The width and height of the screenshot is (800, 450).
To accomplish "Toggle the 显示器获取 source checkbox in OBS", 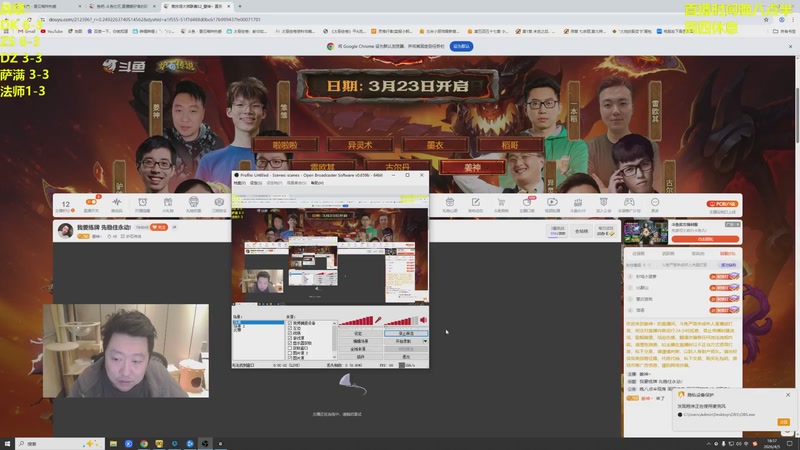I will coord(290,343).
